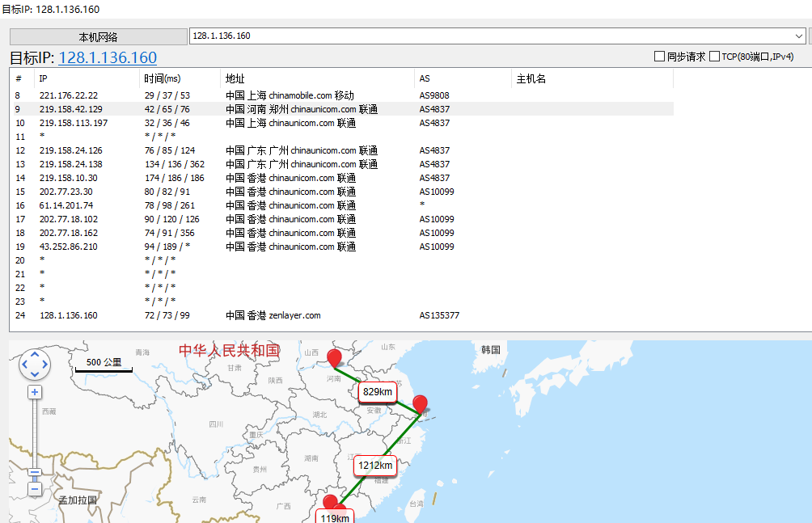Select hop 10 IP 219.158.113.197

tap(74, 123)
